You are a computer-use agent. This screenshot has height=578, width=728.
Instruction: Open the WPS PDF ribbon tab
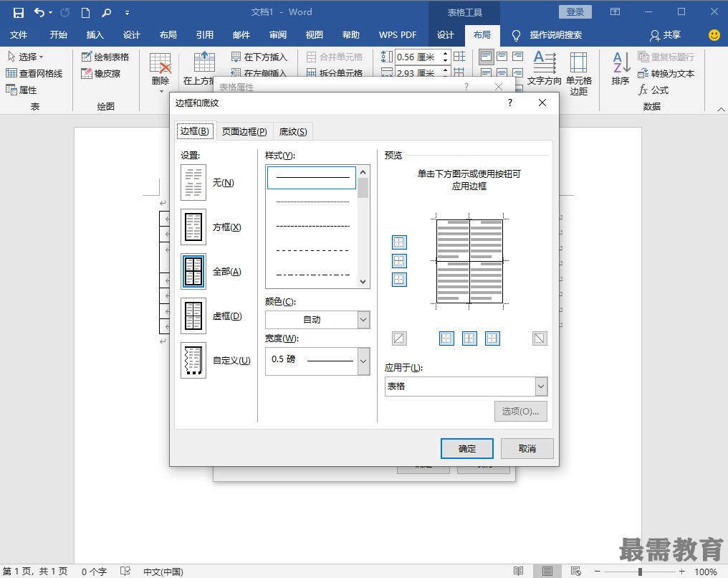click(x=398, y=35)
